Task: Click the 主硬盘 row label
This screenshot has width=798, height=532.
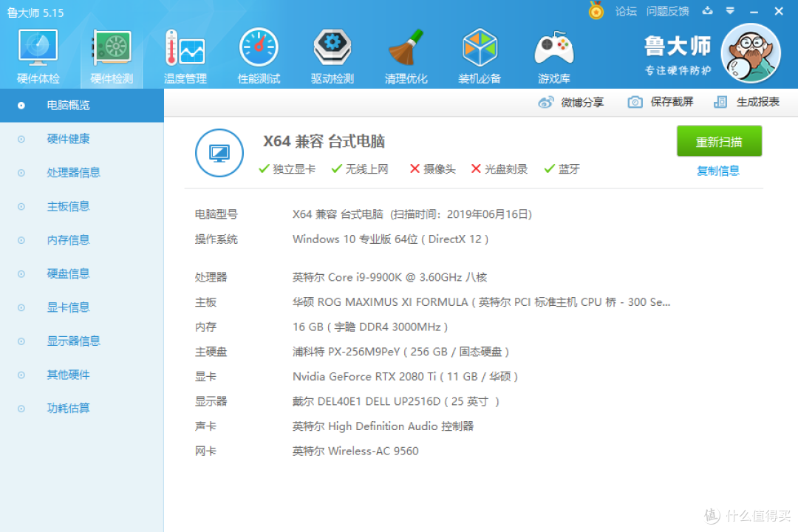Action: pyautogui.click(x=211, y=352)
